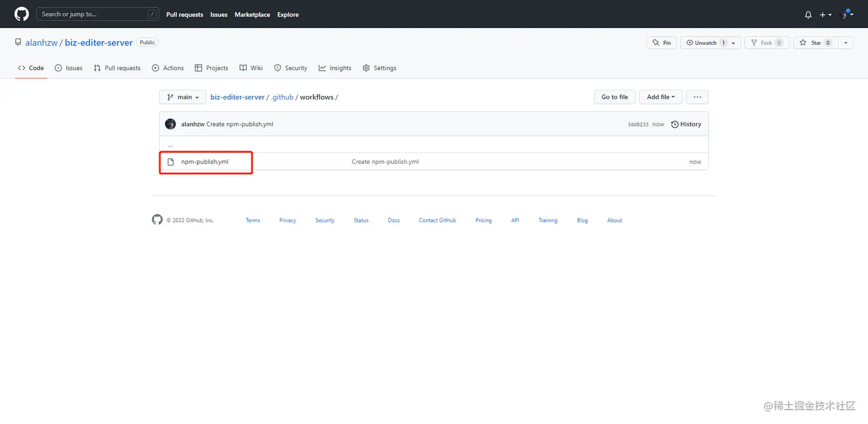The height and width of the screenshot is (424, 868).
Task: Go up to the parent directory
Action: [x=170, y=145]
